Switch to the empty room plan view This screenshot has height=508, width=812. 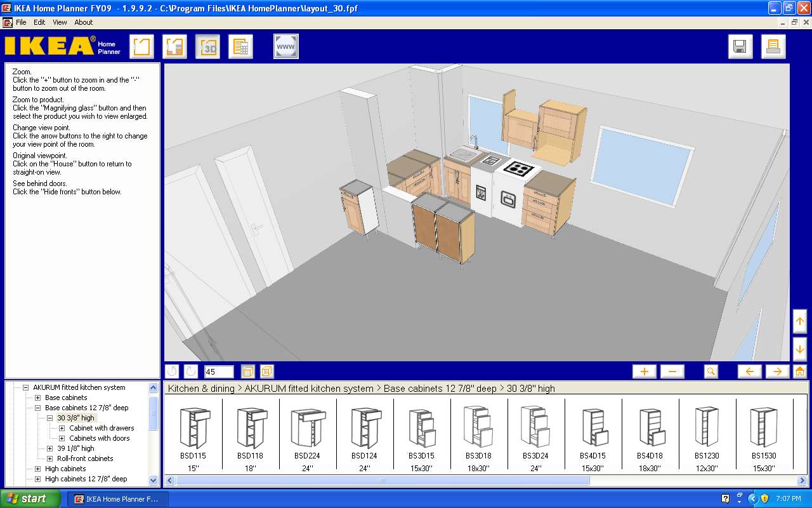coord(141,46)
